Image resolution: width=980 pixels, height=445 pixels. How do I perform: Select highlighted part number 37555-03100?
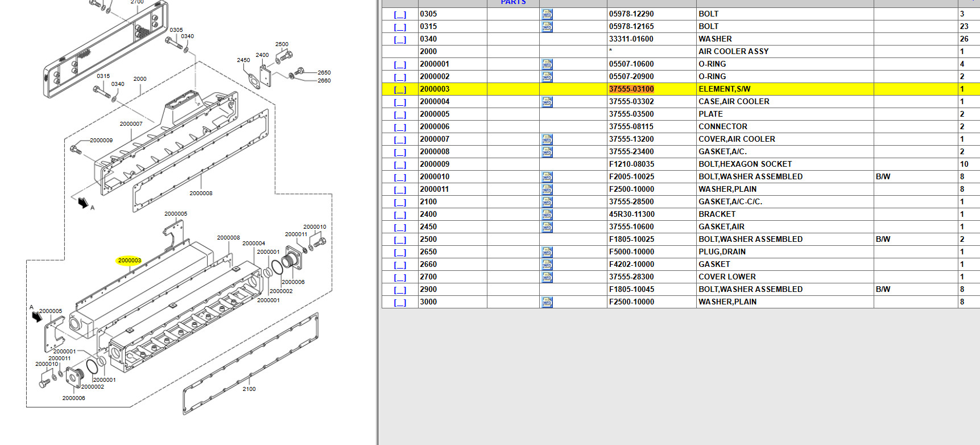(631, 89)
